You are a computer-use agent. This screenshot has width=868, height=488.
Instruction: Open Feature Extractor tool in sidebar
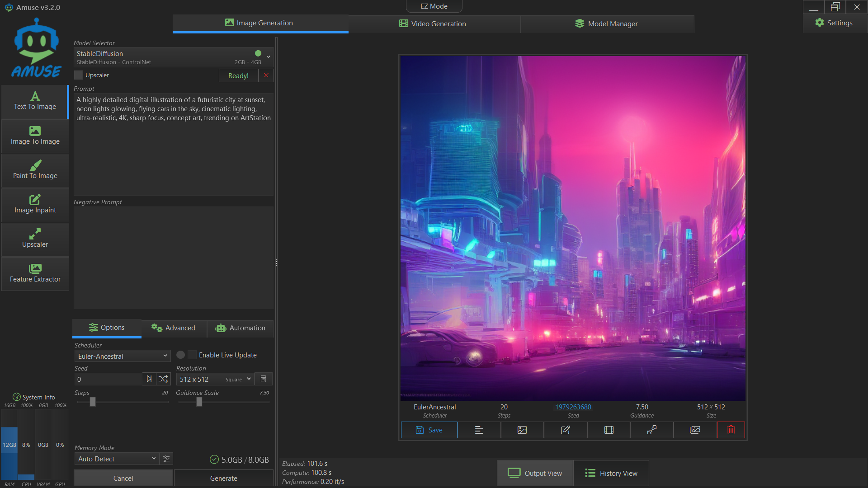coord(35,273)
